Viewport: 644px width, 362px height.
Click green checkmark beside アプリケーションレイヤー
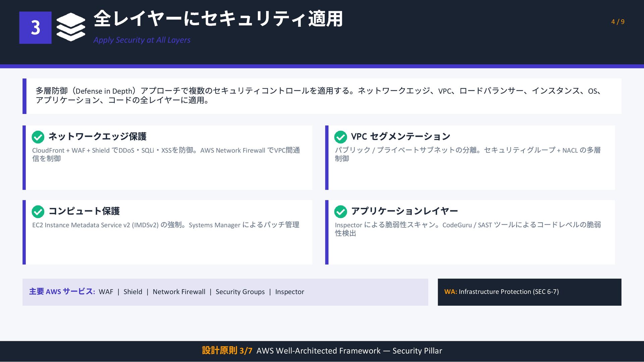(x=340, y=212)
